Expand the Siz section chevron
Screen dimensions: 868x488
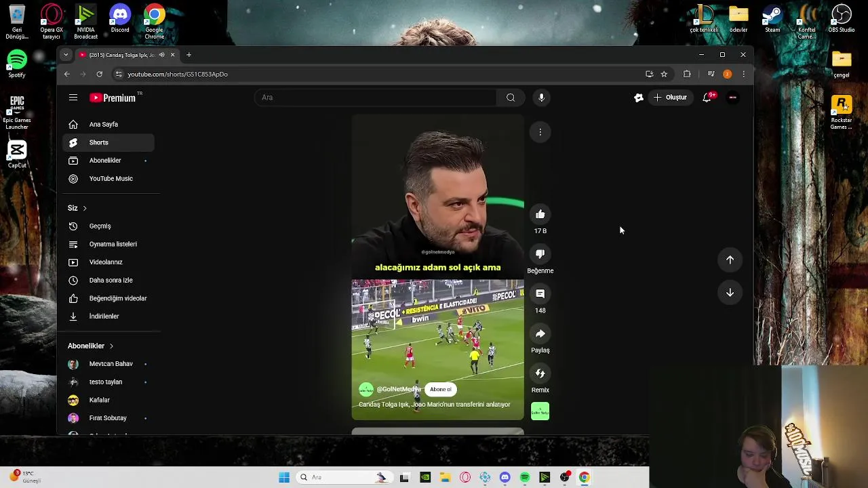coord(85,208)
